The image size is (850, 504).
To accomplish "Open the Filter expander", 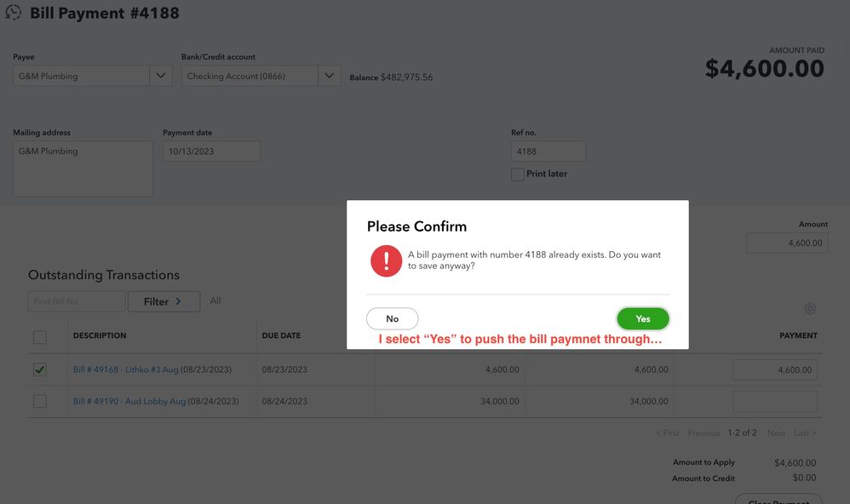I will tap(164, 301).
